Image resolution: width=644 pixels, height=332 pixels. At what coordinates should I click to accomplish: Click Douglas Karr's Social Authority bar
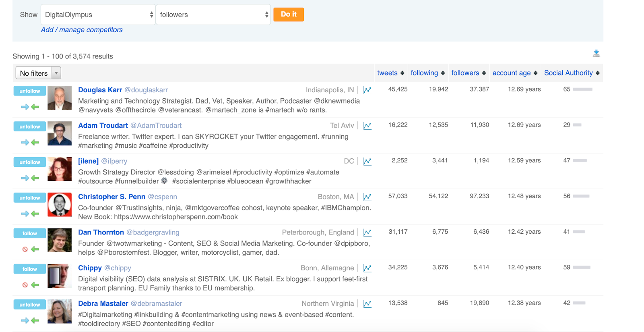(582, 89)
